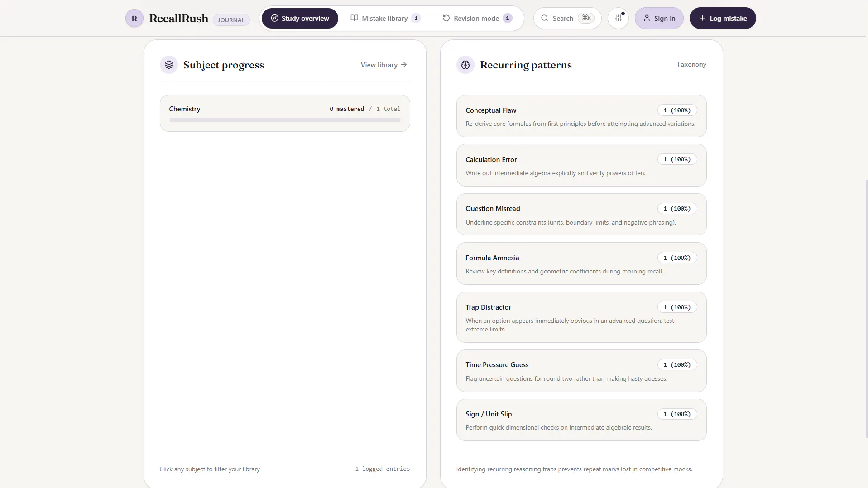Image resolution: width=868 pixels, height=488 pixels.
Task: Click the Log mistake button
Action: (x=723, y=19)
